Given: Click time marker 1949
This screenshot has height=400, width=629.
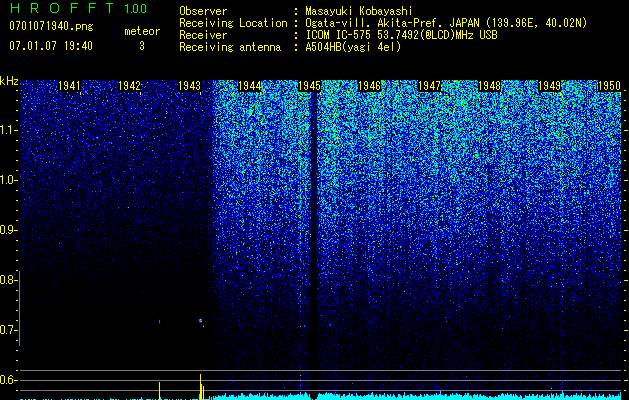Looking at the screenshot, I should tap(550, 86).
